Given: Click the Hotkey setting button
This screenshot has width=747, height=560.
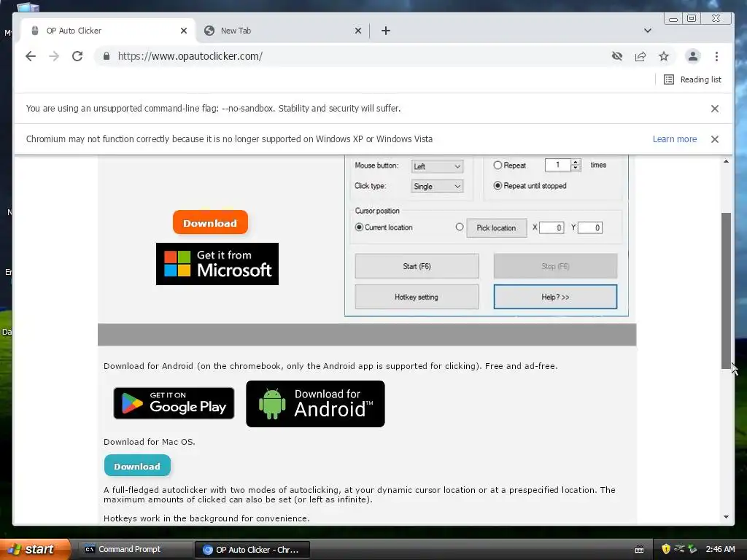Looking at the screenshot, I should point(417,297).
